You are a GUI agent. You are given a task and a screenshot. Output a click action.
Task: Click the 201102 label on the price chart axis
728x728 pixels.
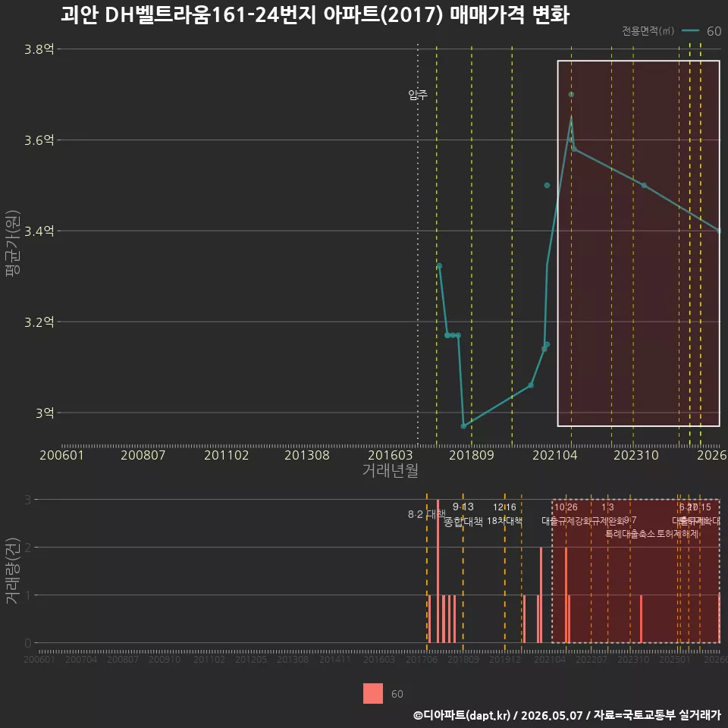point(227,455)
